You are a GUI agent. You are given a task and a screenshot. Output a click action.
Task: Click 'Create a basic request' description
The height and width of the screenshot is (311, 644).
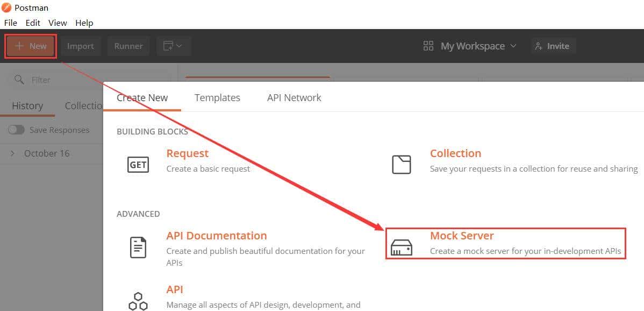tap(208, 169)
